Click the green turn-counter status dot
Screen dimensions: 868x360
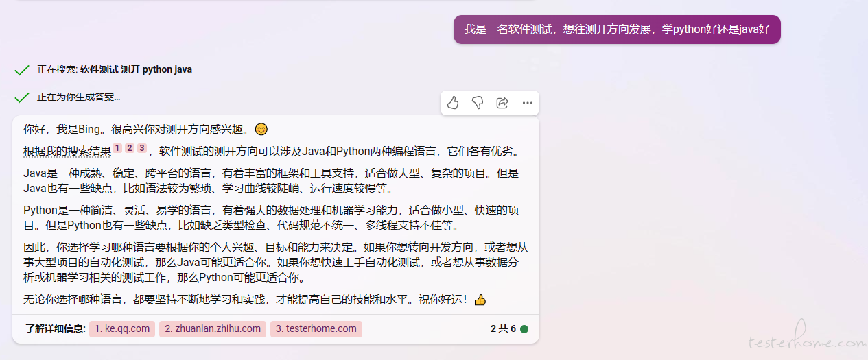point(524,329)
